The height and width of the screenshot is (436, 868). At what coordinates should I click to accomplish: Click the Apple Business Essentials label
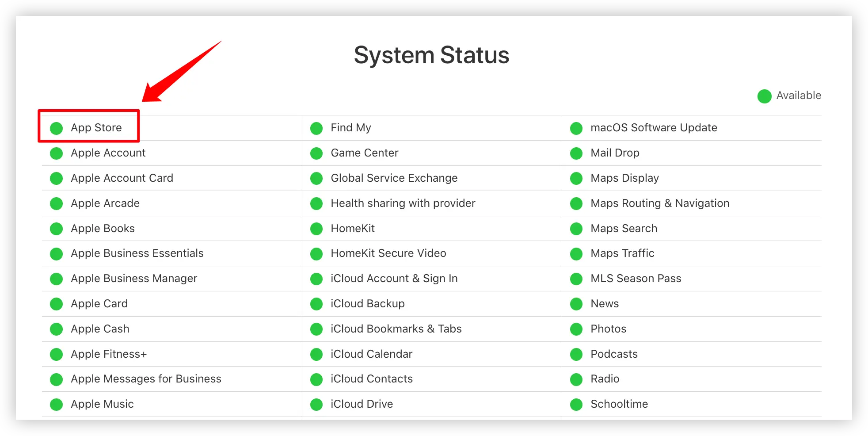click(x=137, y=253)
